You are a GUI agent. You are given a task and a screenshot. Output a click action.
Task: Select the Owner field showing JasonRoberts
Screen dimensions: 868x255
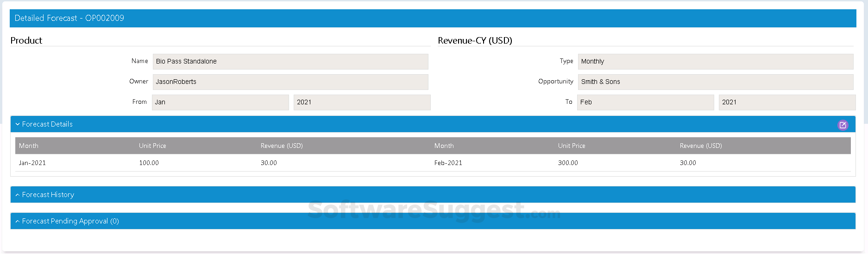(290, 82)
